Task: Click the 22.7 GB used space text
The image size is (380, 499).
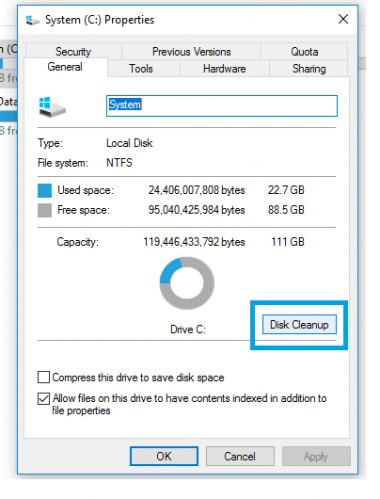Action: coord(286,190)
